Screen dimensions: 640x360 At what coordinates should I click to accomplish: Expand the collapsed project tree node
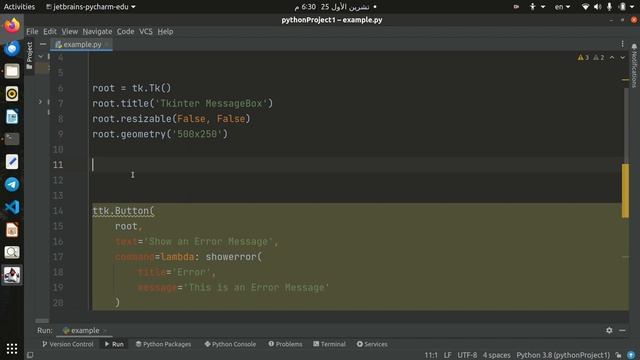[x=40, y=101]
